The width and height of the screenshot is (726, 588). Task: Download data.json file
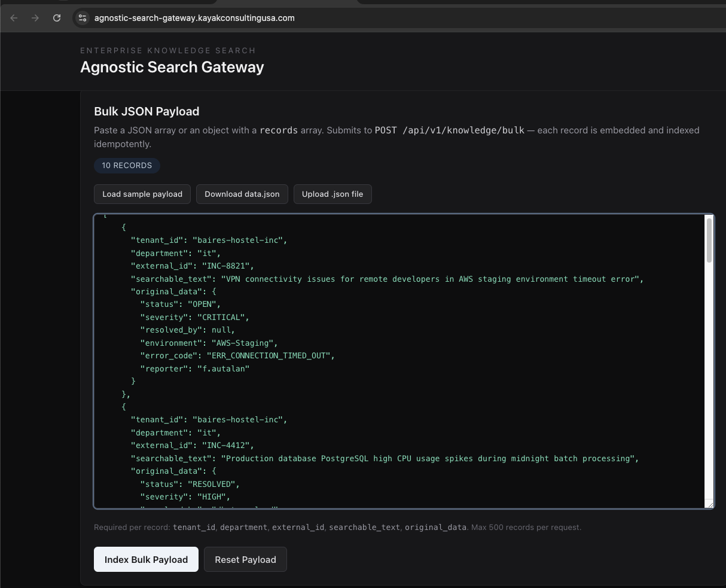click(242, 194)
